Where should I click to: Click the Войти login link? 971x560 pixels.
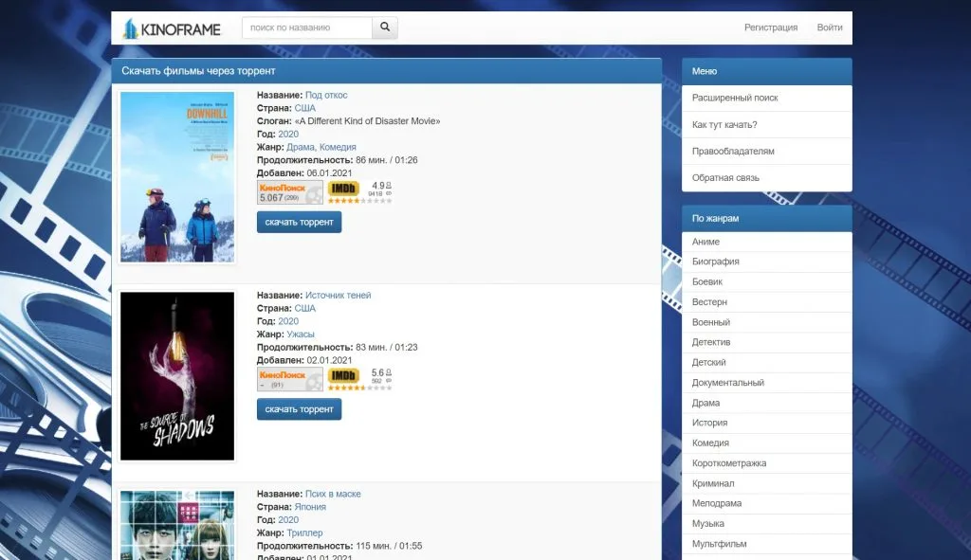(x=830, y=27)
